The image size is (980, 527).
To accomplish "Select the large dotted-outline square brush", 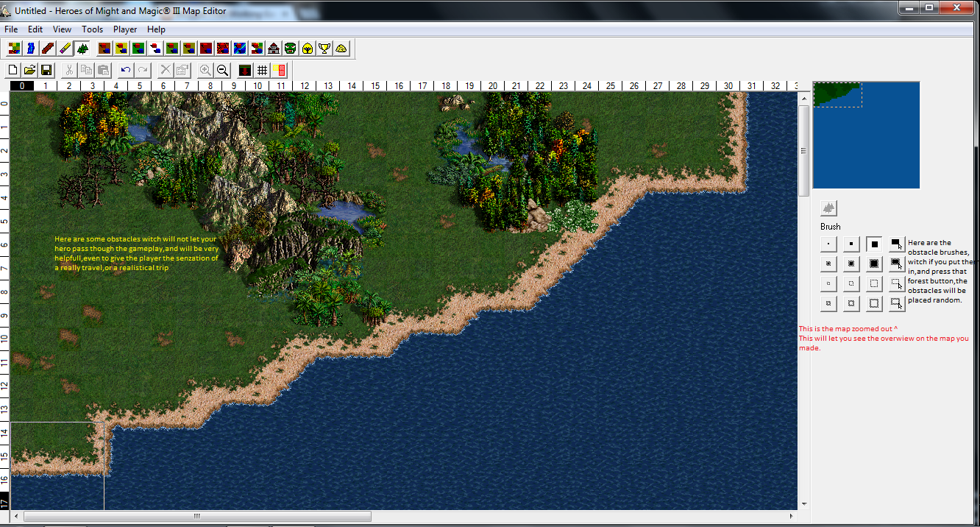I will [874, 283].
